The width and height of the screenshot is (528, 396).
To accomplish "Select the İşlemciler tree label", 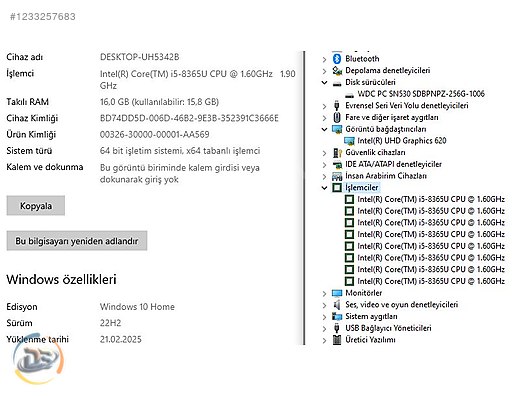I will pos(362,188).
